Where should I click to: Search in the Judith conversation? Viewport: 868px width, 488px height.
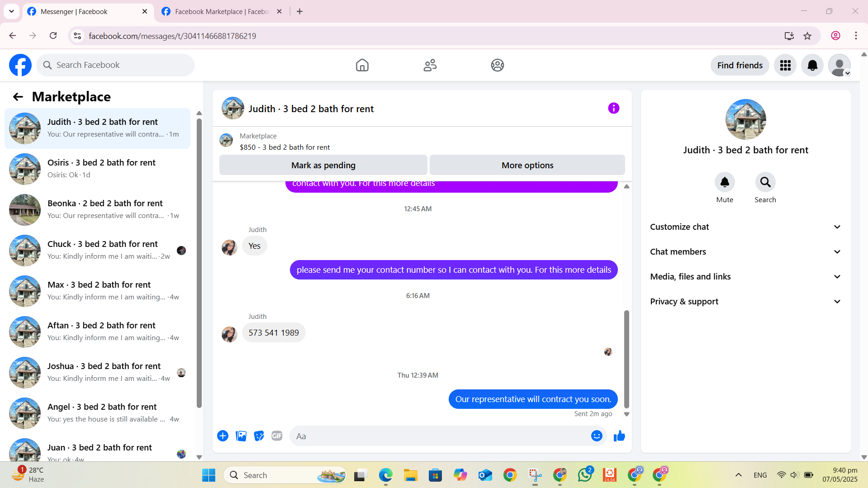(765, 182)
